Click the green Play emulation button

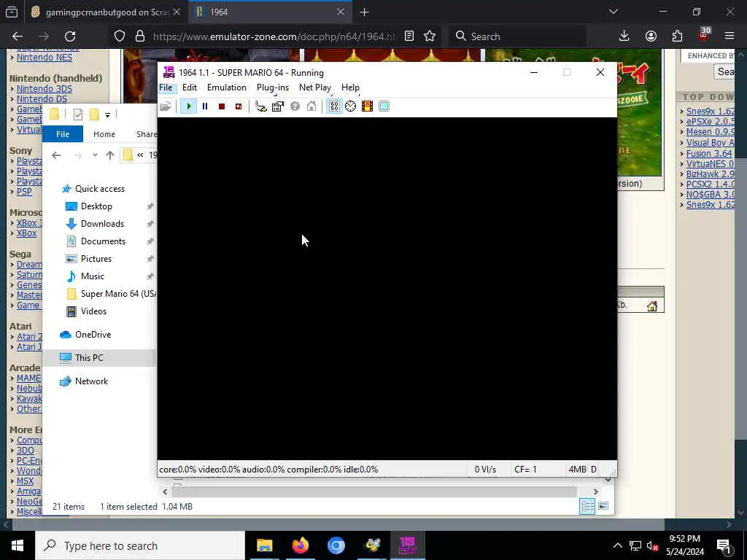click(189, 106)
